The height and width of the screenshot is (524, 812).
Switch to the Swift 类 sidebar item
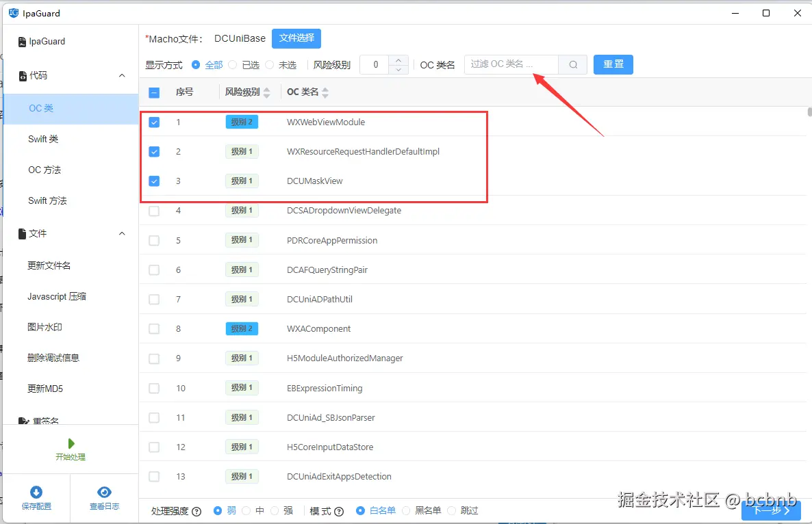coord(45,139)
